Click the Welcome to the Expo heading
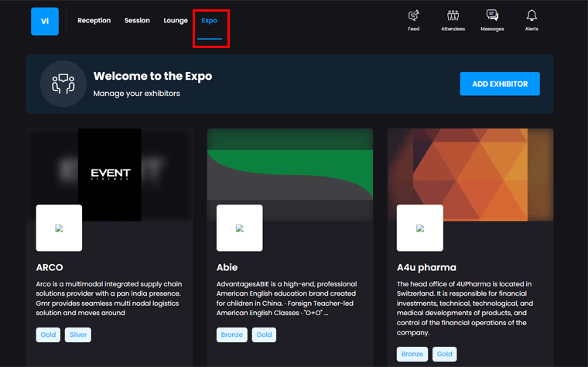The height and width of the screenshot is (367, 588). pyautogui.click(x=152, y=76)
